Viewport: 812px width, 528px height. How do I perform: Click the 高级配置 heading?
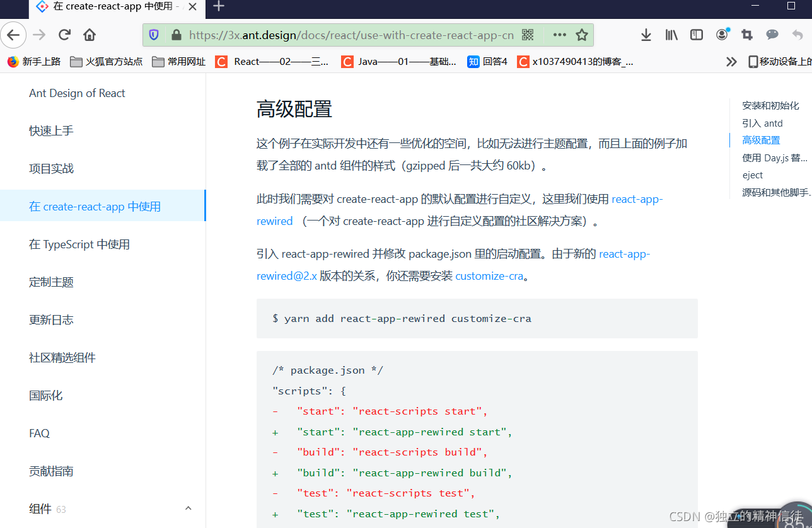(x=294, y=110)
